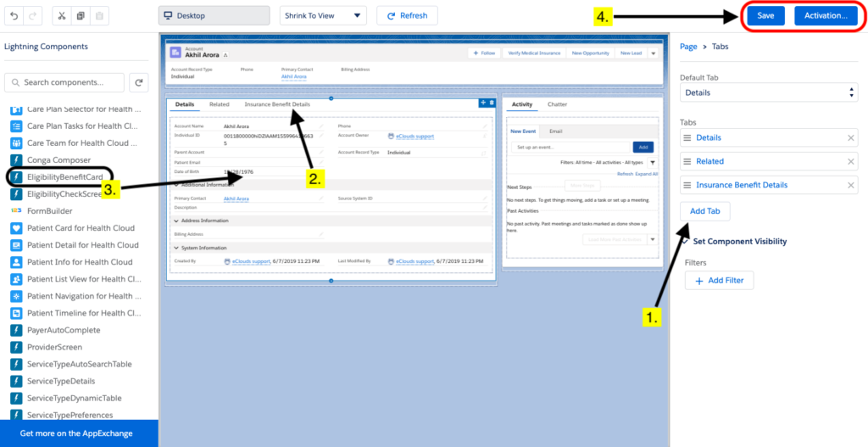Click Verify Medical Insurance button
Image resolution: width=868 pixels, height=447 pixels.
pyautogui.click(x=534, y=53)
